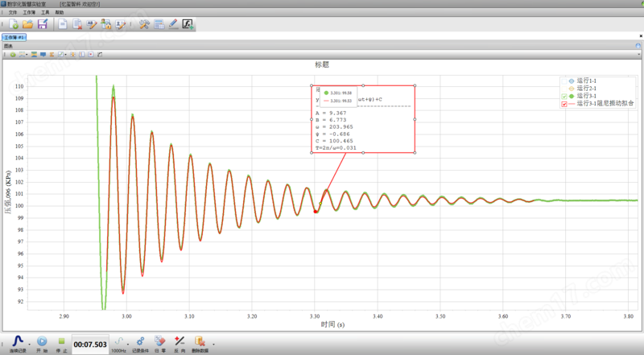The height and width of the screenshot is (355, 644).
Task: Expand dropdown arrow beside continuous record icon
Action: tap(29, 345)
